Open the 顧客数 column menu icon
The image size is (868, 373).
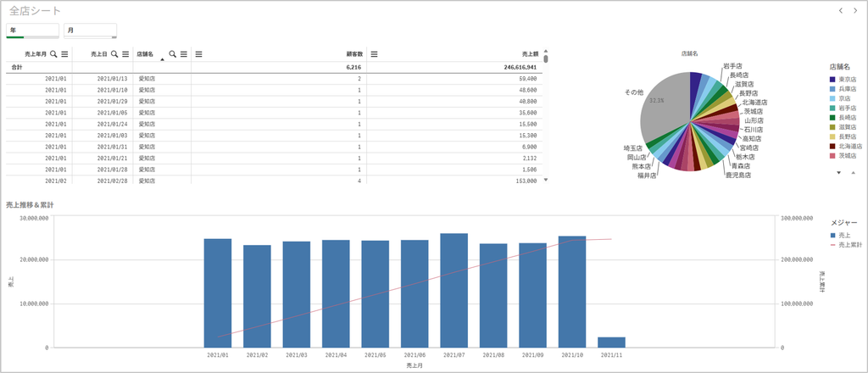198,53
